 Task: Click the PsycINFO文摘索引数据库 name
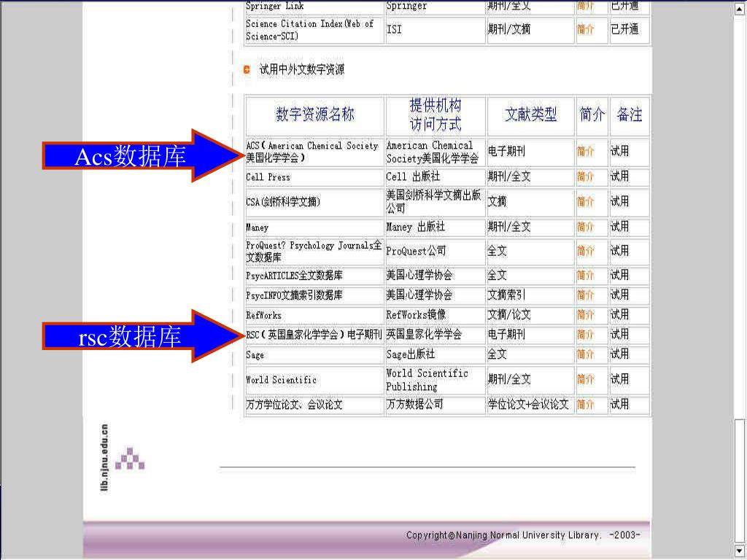294,295
